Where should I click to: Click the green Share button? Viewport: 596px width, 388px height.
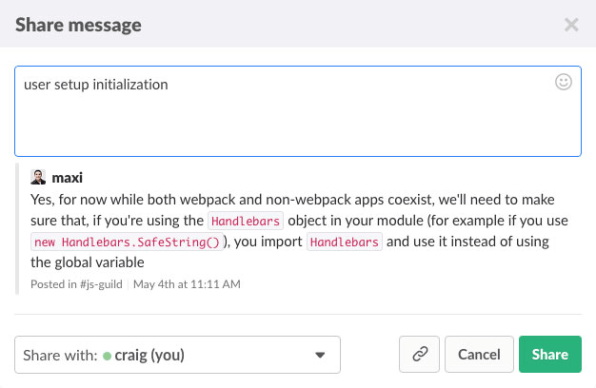tap(550, 354)
